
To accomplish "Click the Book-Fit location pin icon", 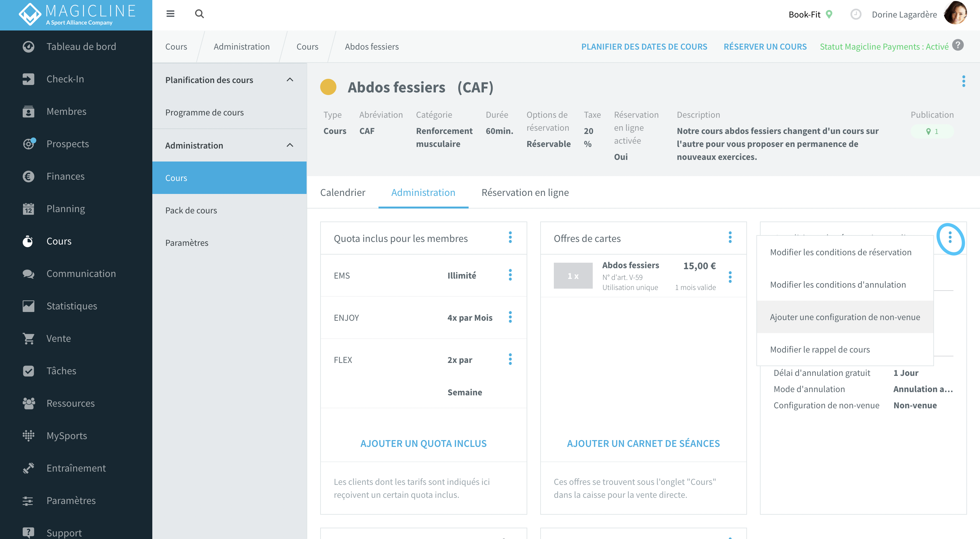I will pyautogui.click(x=829, y=15).
